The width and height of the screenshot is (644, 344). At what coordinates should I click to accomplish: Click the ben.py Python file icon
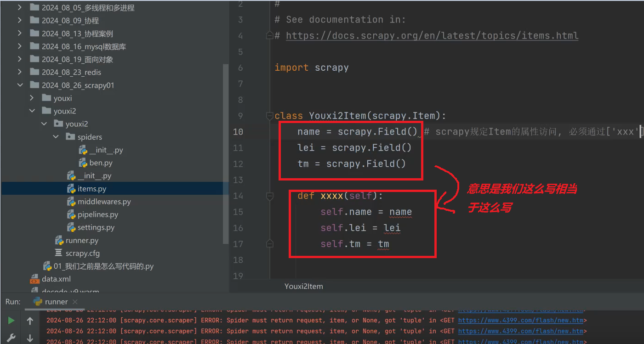tap(83, 163)
